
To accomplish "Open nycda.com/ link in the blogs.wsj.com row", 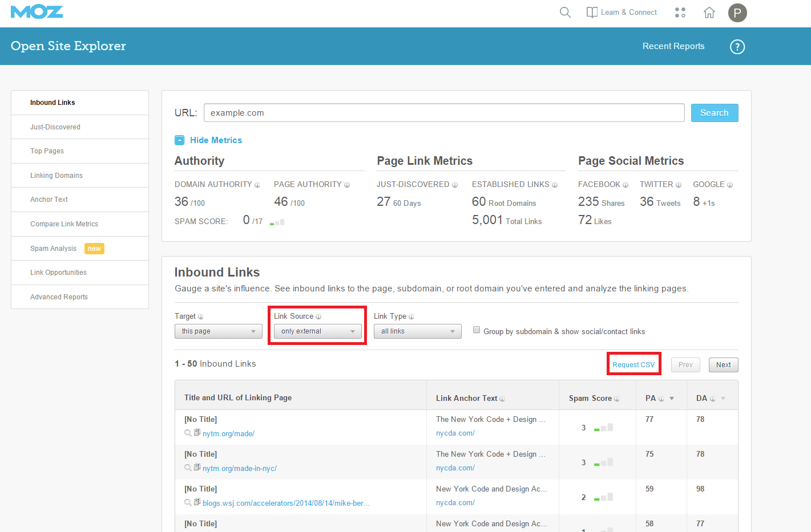I will coord(455,503).
